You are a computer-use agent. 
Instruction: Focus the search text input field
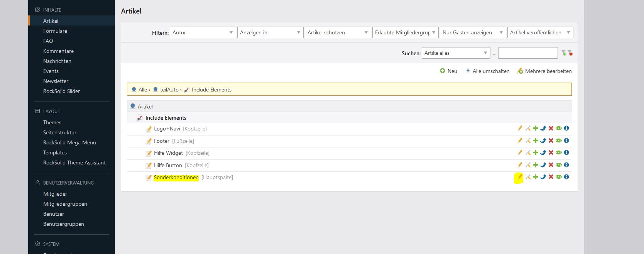point(527,53)
